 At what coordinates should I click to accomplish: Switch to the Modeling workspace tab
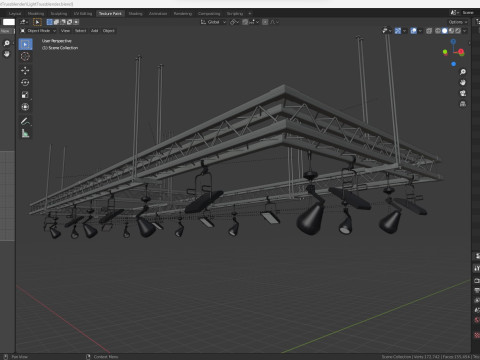(36, 14)
